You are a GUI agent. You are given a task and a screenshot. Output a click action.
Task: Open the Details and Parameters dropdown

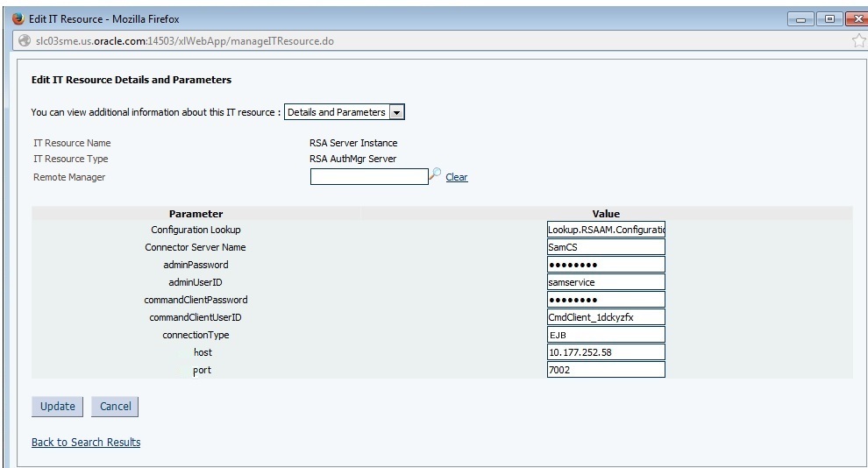point(345,112)
